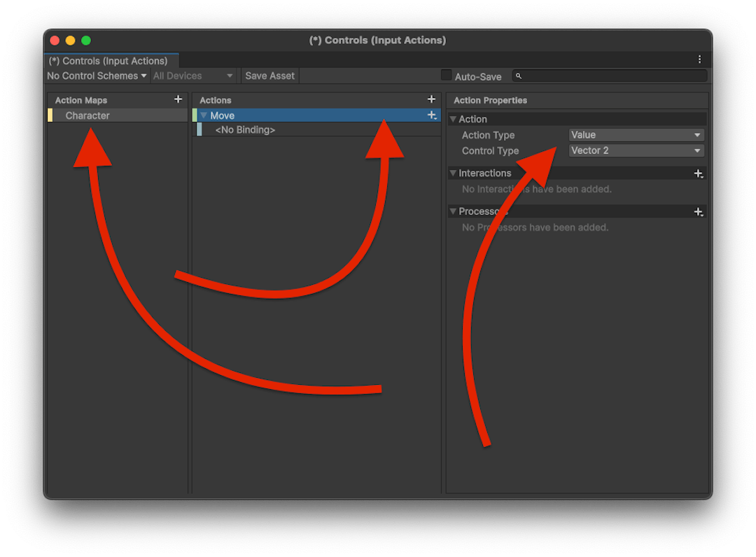Image resolution: width=756 pixels, height=557 pixels.
Task: Select the Character action map
Action: click(x=87, y=115)
